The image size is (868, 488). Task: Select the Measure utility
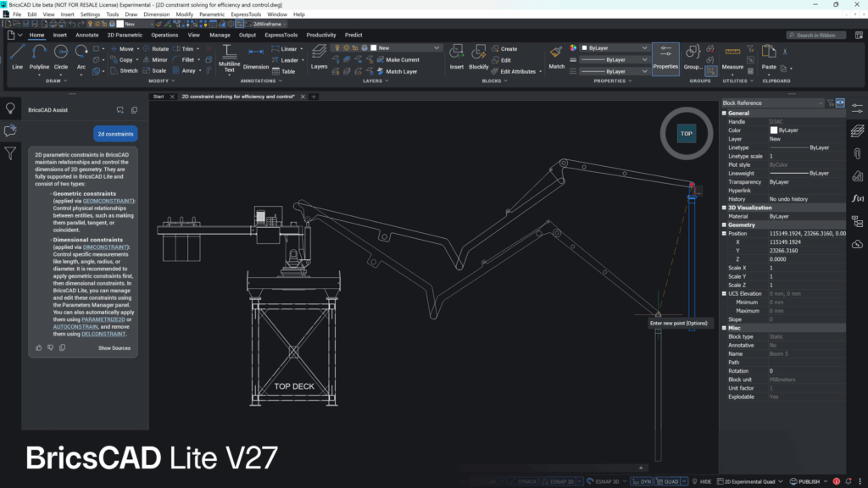tap(732, 57)
